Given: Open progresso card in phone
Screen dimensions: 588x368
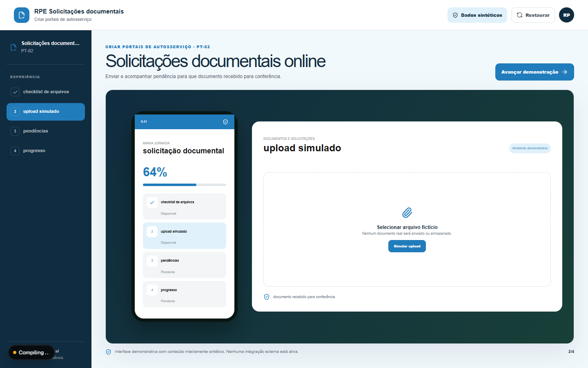Looking at the screenshot, I should (x=185, y=294).
